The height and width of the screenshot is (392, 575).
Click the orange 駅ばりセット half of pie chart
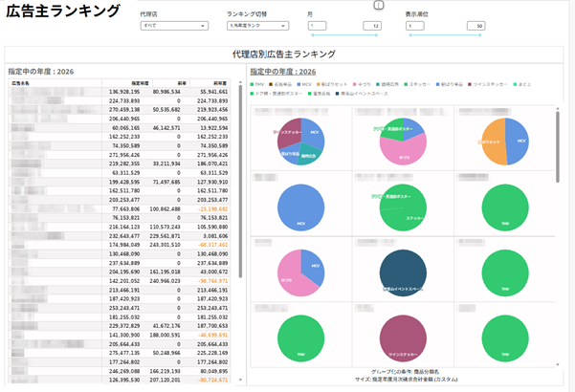coord(494,142)
